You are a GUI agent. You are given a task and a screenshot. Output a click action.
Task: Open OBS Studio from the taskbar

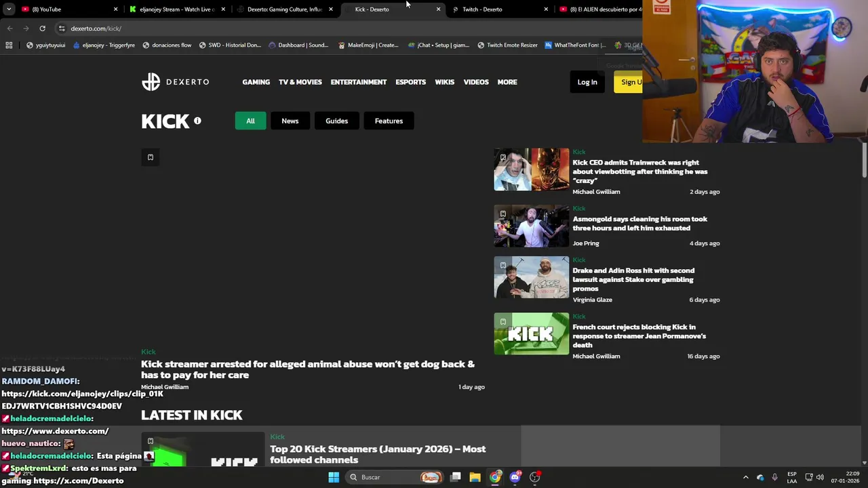tap(535, 477)
